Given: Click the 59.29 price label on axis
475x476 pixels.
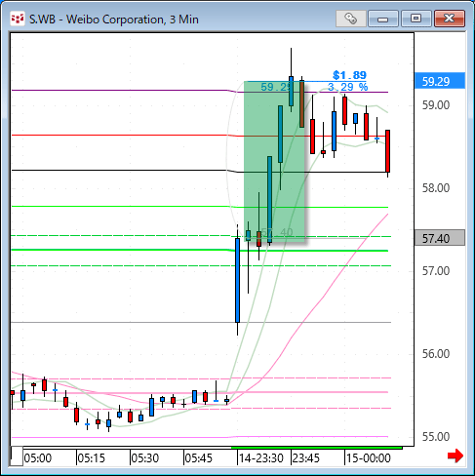Looking at the screenshot, I should pyautogui.click(x=440, y=81).
